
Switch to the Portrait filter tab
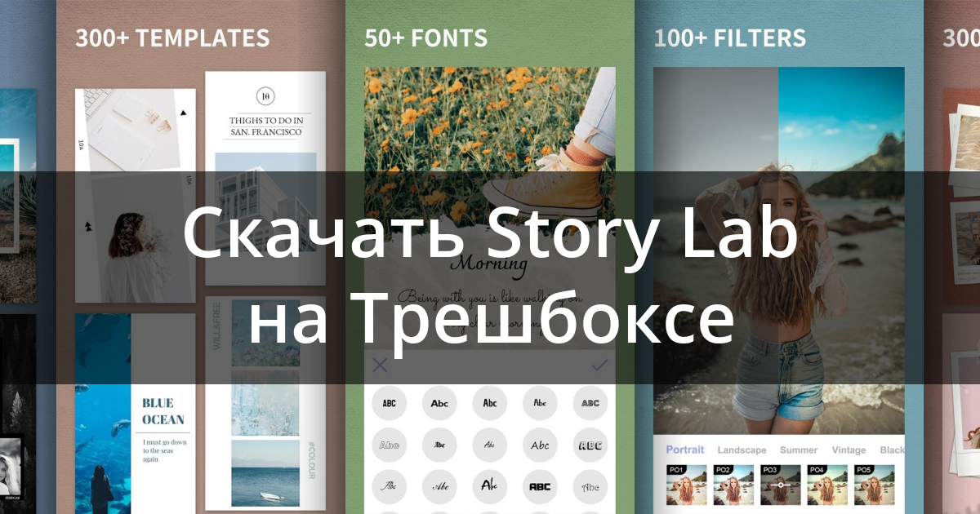[684, 450]
